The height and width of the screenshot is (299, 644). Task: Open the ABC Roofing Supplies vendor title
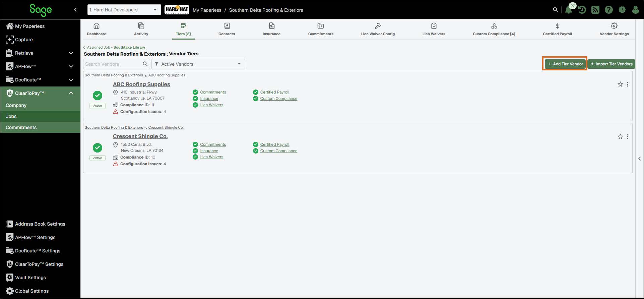141,84
